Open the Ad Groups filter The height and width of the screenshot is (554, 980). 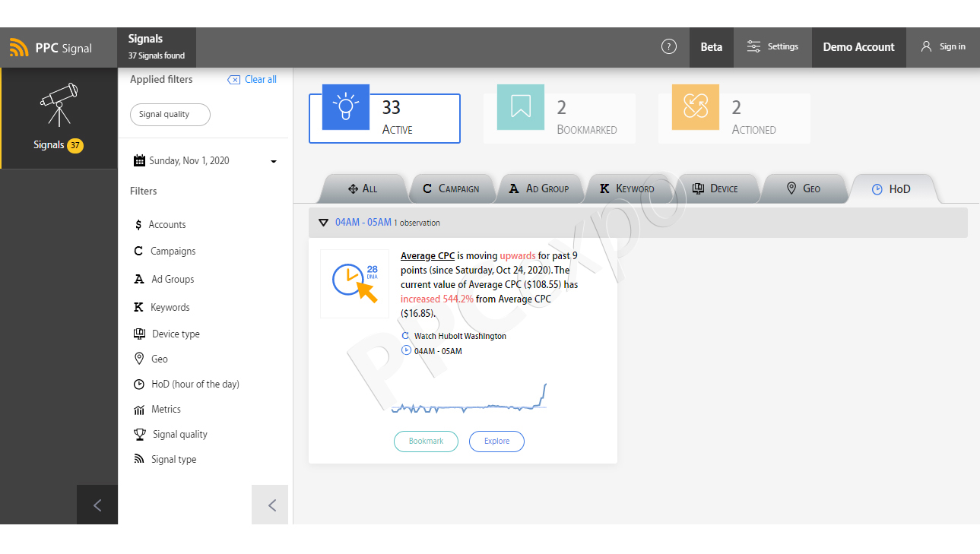pos(164,280)
